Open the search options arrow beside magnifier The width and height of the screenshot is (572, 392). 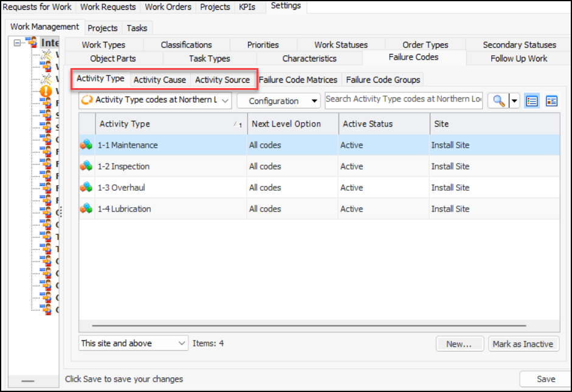pyautogui.click(x=514, y=101)
